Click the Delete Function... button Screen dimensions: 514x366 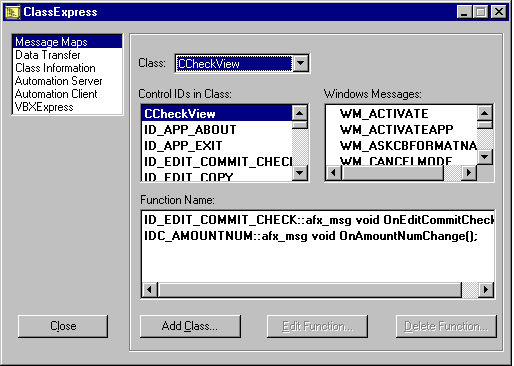(446, 326)
